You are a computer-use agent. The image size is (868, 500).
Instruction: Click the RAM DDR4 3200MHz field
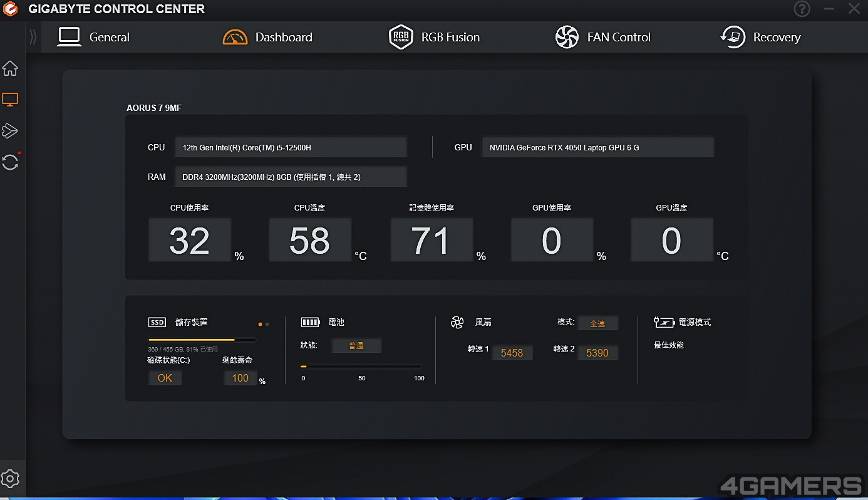click(291, 177)
